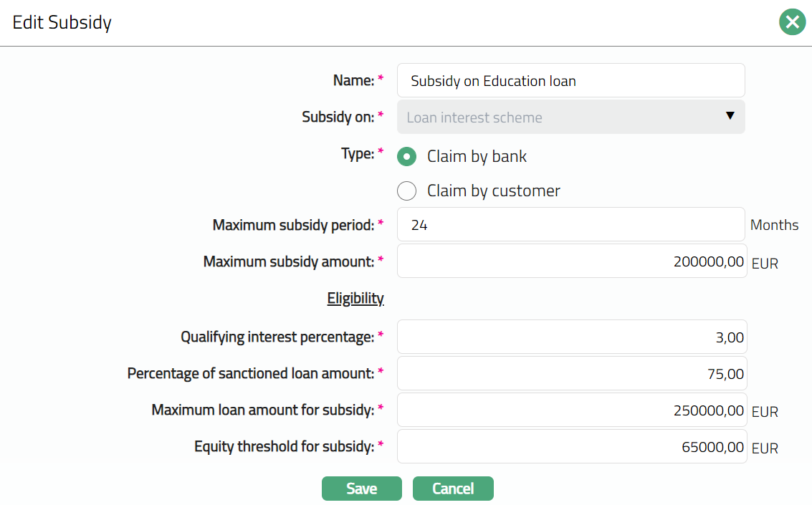Click the Save button

click(361, 489)
